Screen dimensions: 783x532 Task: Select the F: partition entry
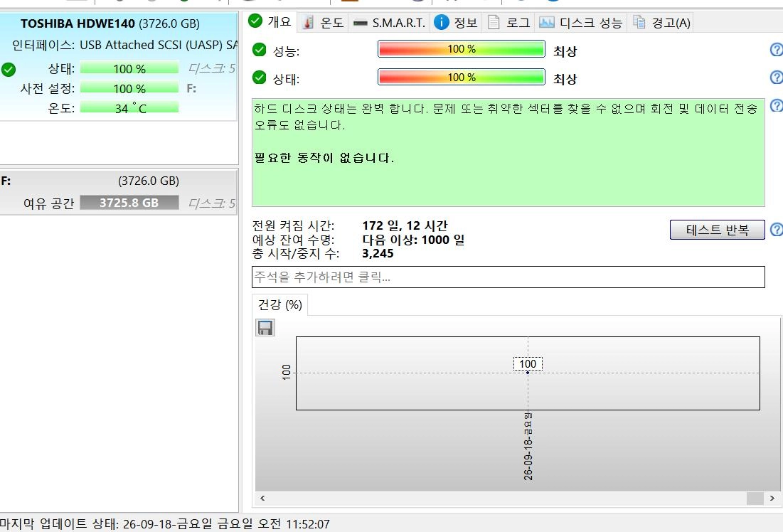coord(119,192)
